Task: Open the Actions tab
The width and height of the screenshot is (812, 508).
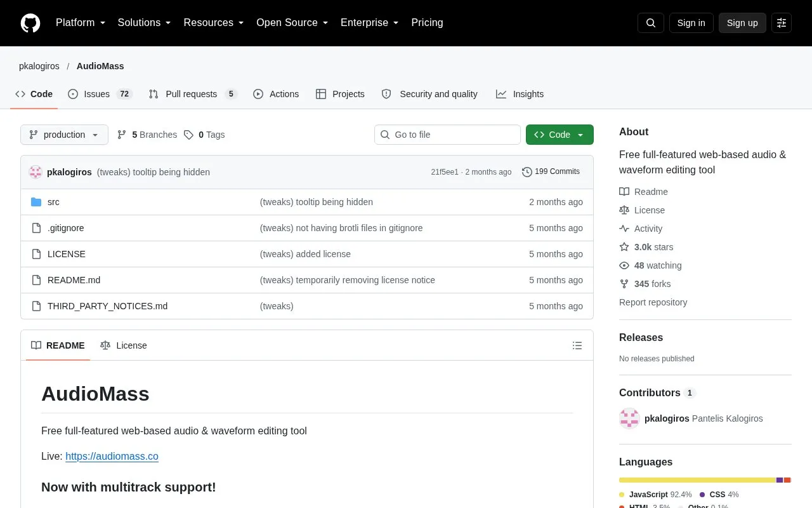Action: click(x=276, y=94)
